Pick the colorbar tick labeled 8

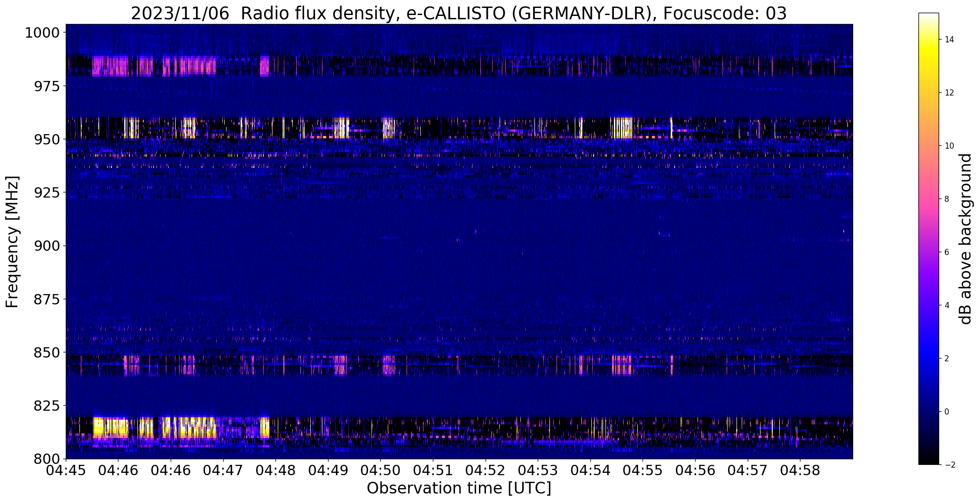coord(947,199)
